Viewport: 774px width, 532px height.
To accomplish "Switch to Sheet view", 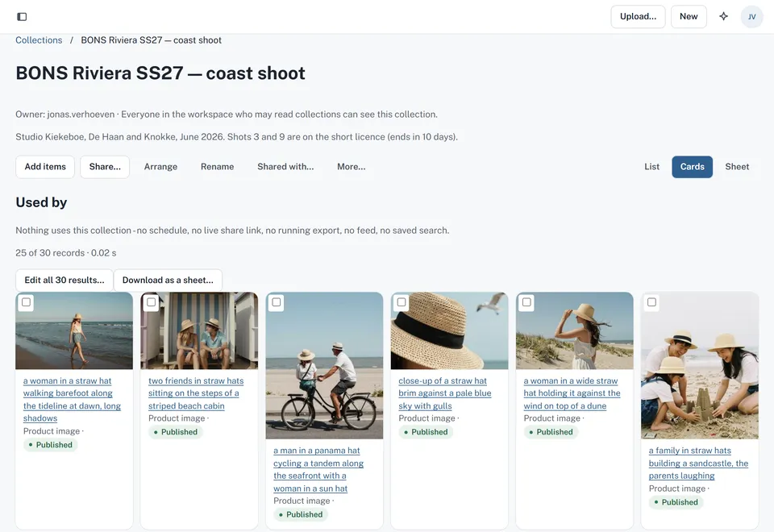I will tap(737, 167).
